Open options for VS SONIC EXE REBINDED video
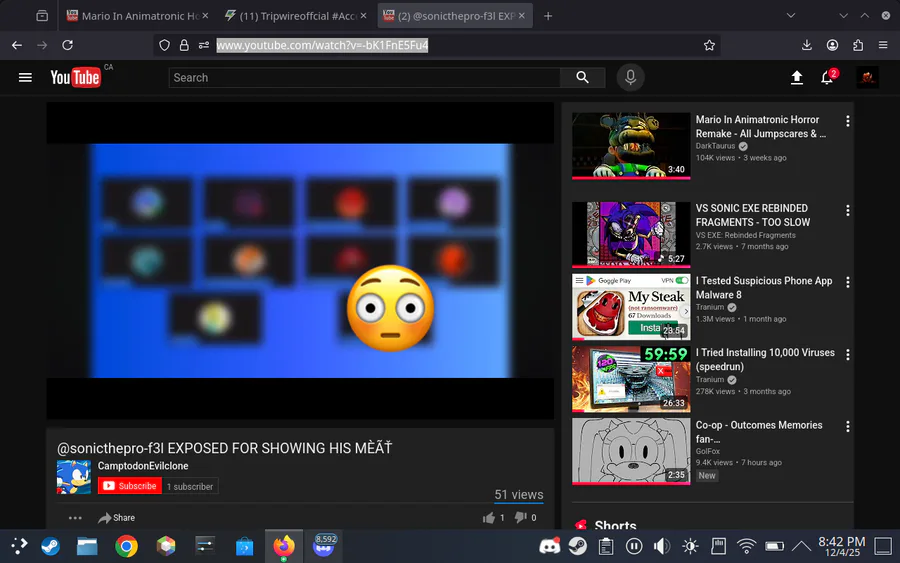 tap(848, 211)
